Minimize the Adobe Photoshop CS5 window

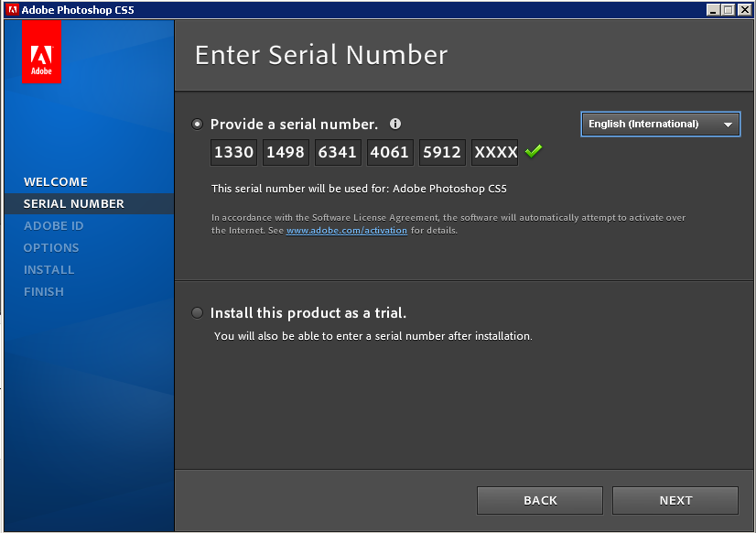pos(713,10)
